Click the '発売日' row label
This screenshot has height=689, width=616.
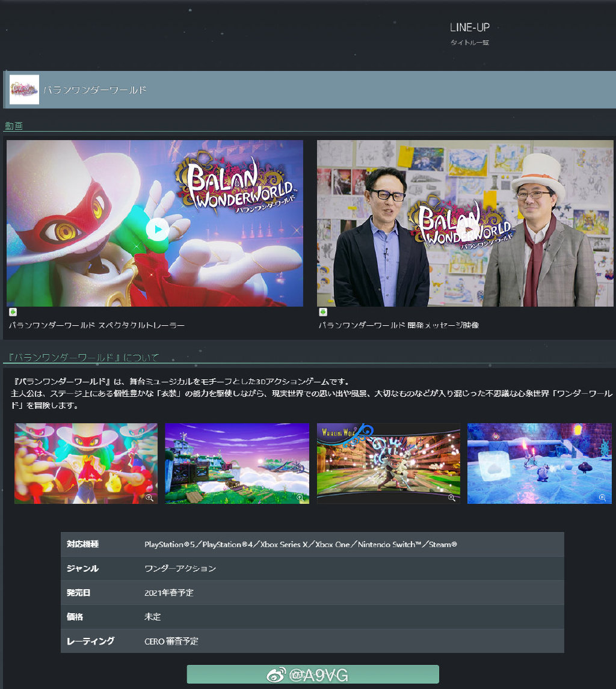point(78,593)
